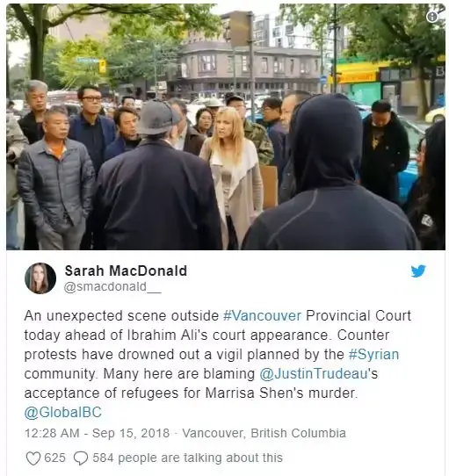This screenshot has height=476, width=449.
Task: Open the Twitter bird logo
Action: [418, 271]
